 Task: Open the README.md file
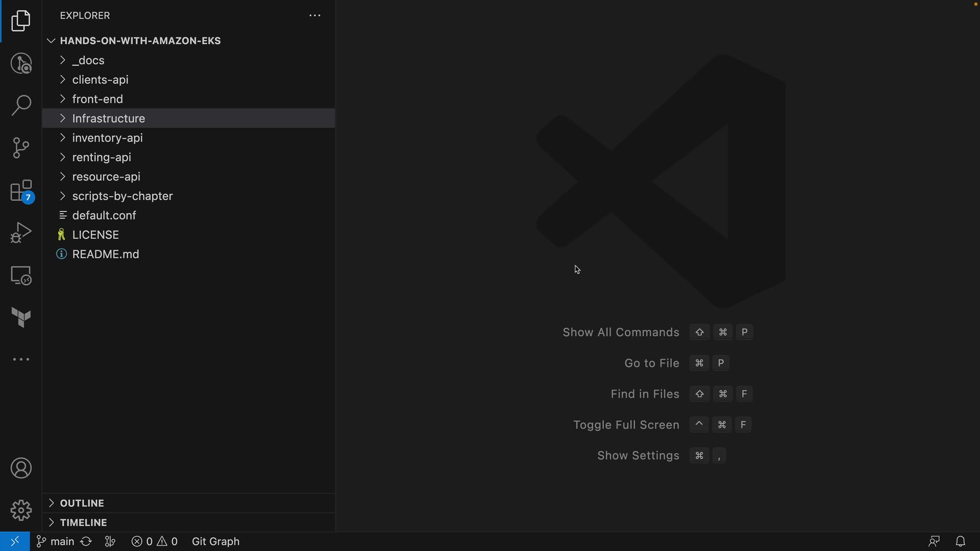(106, 254)
